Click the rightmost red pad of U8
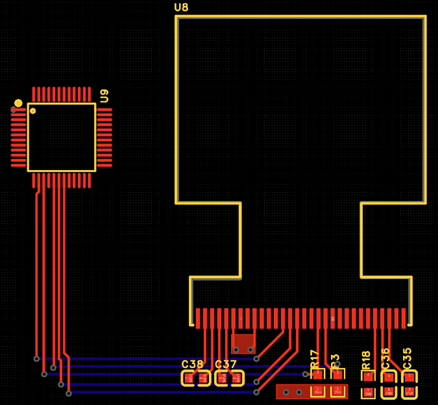This screenshot has width=438, height=405. [x=403, y=318]
